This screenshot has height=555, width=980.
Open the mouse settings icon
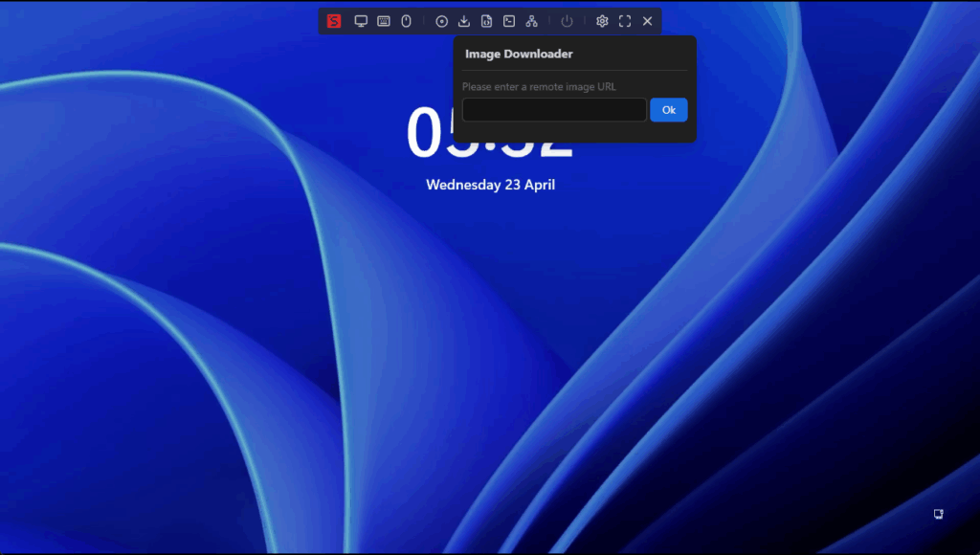pyautogui.click(x=406, y=21)
